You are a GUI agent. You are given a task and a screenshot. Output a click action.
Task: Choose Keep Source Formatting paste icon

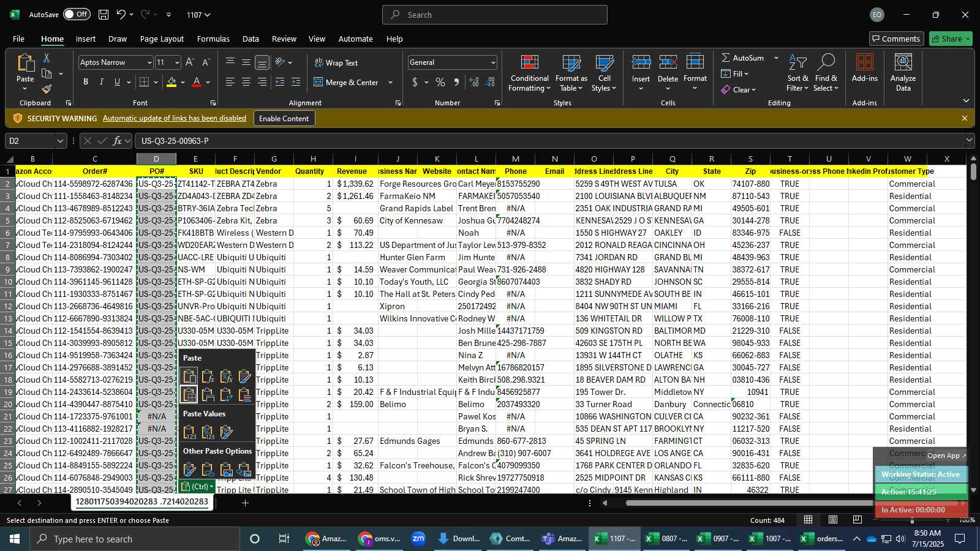coord(245,376)
